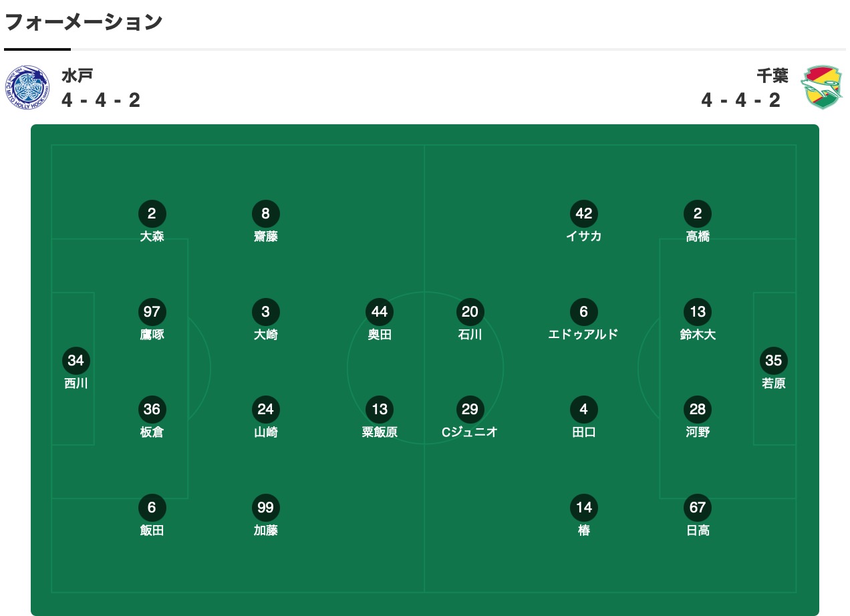Click the Mito HollyHock team crest
Viewport: 850px width, 616px height.
click(x=28, y=88)
